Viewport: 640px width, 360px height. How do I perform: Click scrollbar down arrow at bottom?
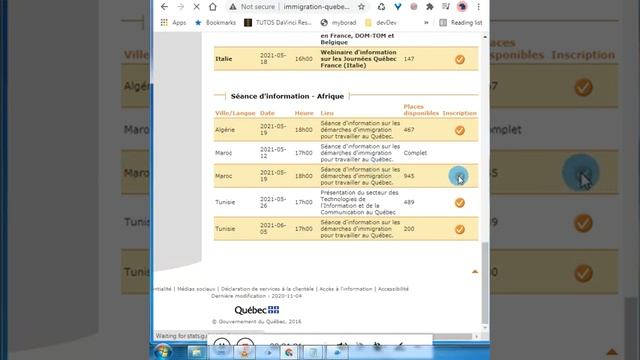485,328
